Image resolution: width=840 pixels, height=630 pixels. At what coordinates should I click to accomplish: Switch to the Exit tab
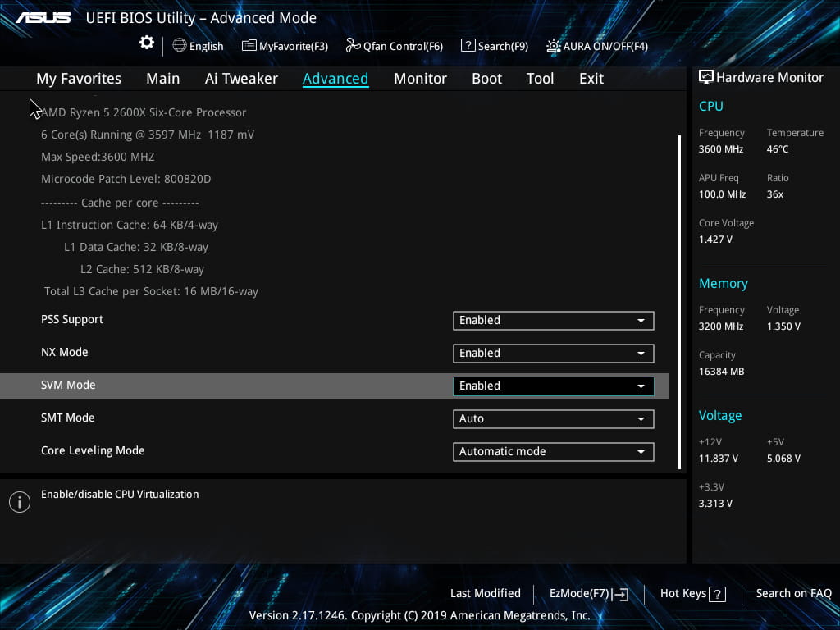tap(591, 79)
